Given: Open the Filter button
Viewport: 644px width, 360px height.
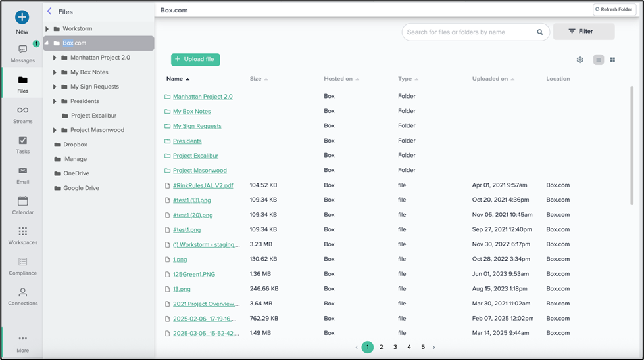Looking at the screenshot, I should pos(583,31).
